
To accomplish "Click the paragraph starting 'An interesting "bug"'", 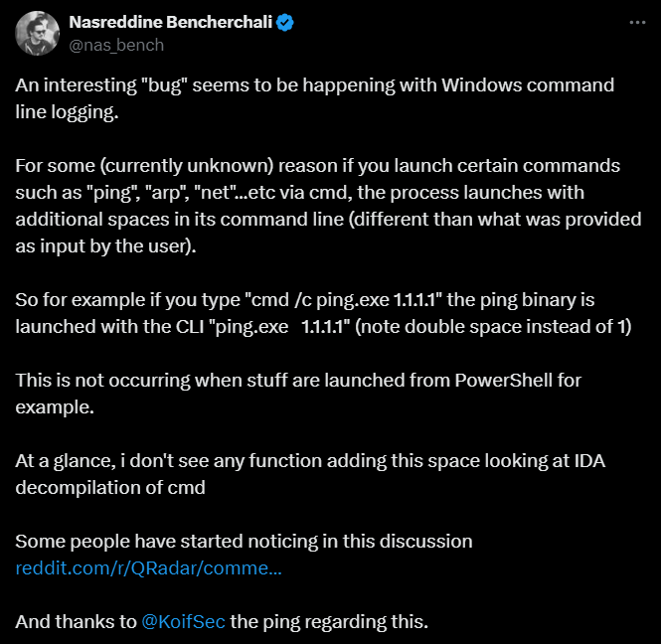I will (314, 98).
